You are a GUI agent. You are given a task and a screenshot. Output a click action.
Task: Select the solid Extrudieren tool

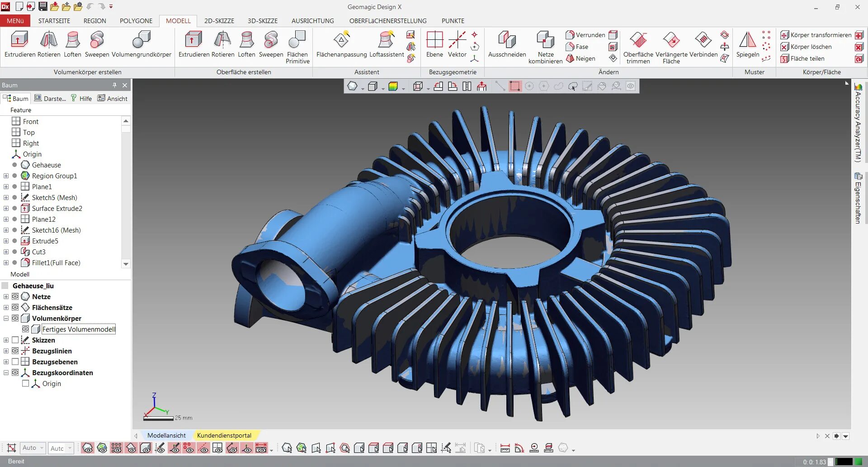20,44
